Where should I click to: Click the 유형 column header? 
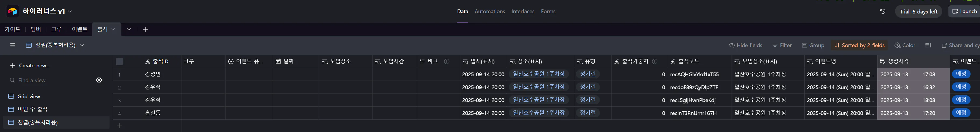click(x=593, y=61)
